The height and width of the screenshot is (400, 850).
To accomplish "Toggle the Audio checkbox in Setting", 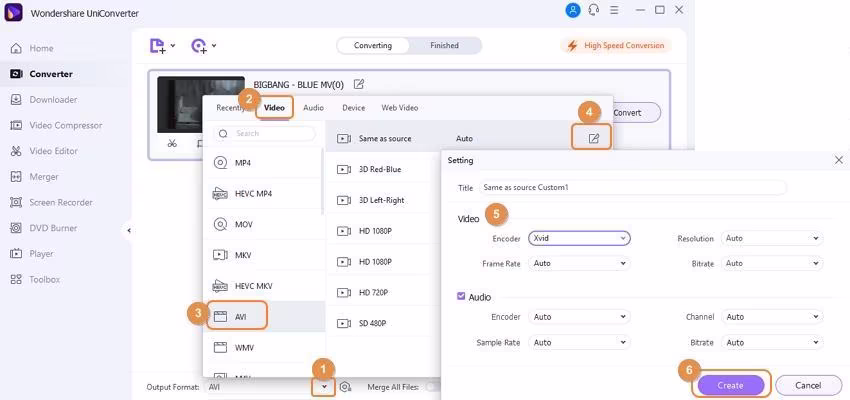I will click(461, 296).
